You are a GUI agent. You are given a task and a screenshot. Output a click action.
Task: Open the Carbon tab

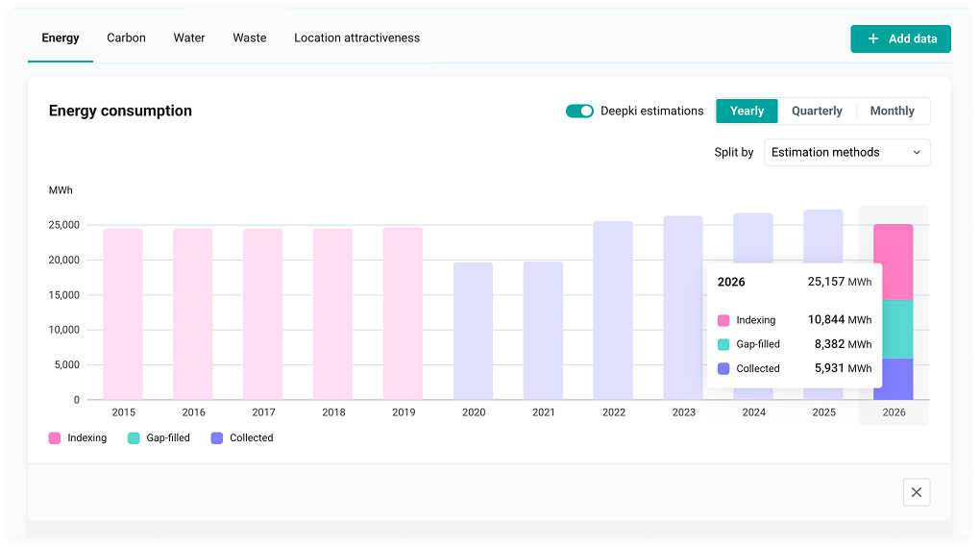click(x=126, y=38)
